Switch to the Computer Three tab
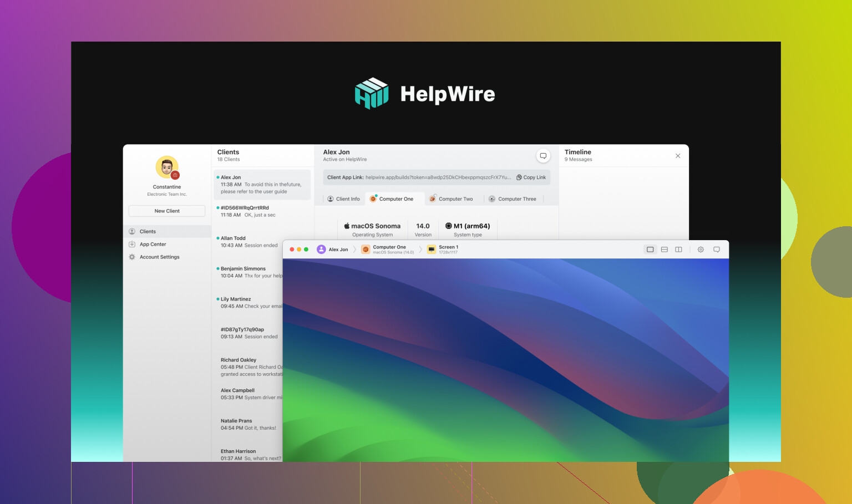This screenshot has width=852, height=504. point(512,199)
